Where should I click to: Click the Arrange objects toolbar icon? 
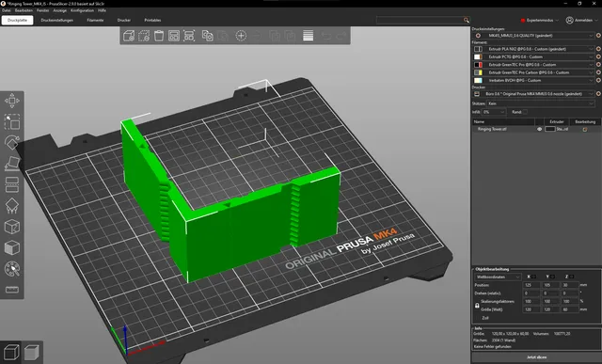click(174, 36)
